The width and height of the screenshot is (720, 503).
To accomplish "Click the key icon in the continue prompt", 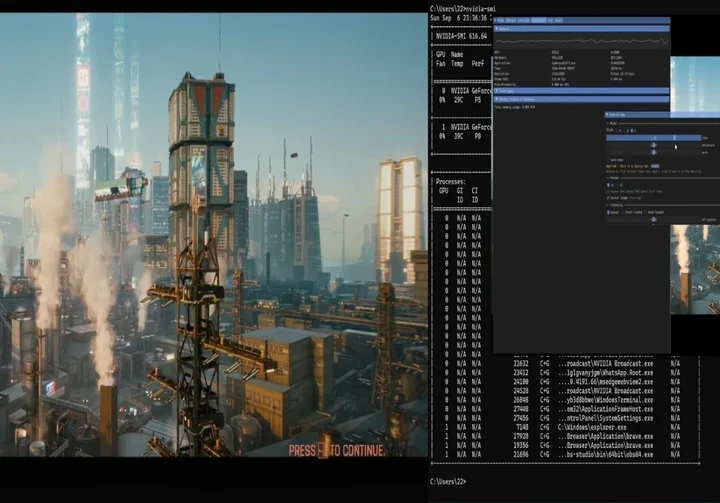I will [x=323, y=450].
